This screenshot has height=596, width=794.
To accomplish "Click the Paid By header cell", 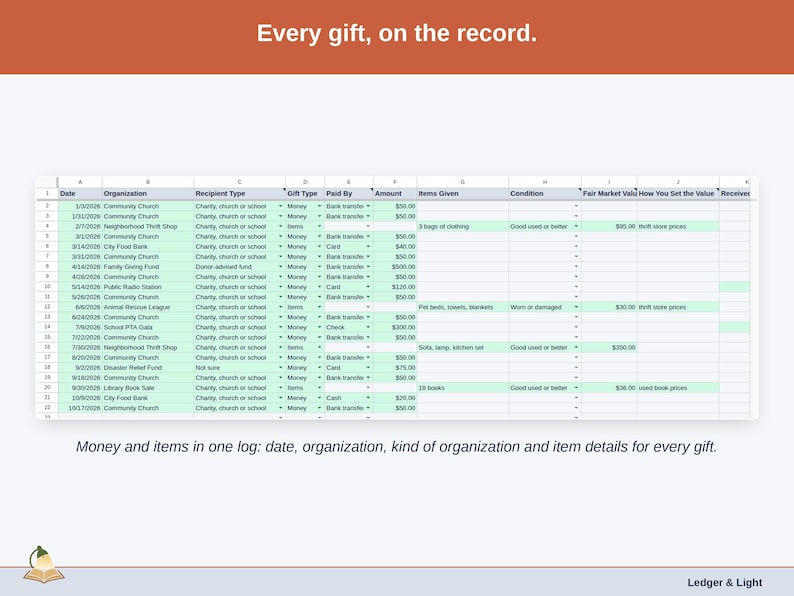I will point(349,193).
